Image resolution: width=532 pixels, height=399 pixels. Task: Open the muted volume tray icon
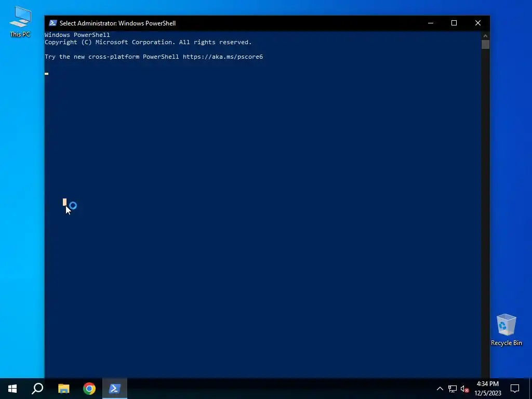464,389
